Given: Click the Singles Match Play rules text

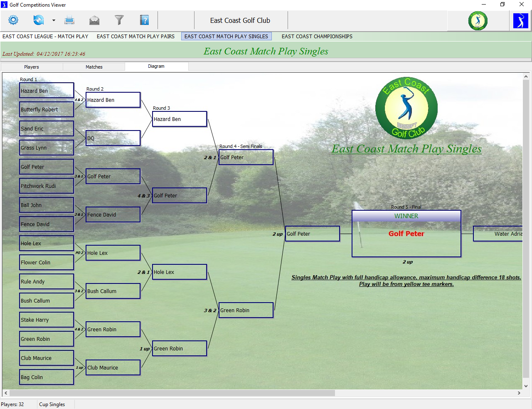Looking at the screenshot, I should 406,281.
